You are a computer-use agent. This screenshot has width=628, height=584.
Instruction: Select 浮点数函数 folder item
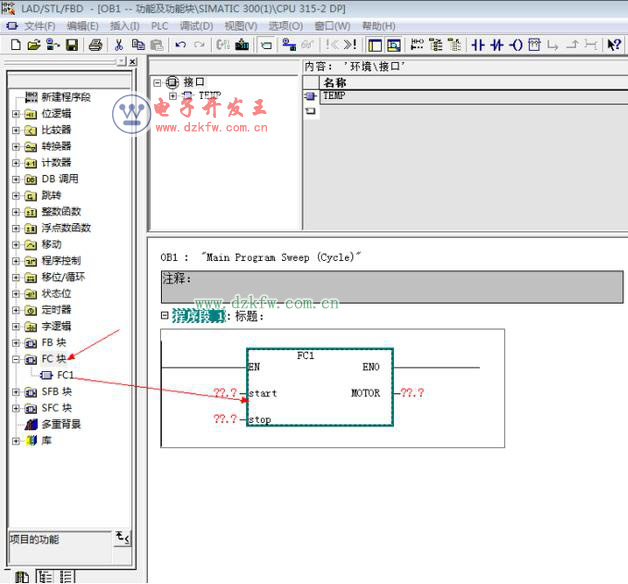point(66,228)
